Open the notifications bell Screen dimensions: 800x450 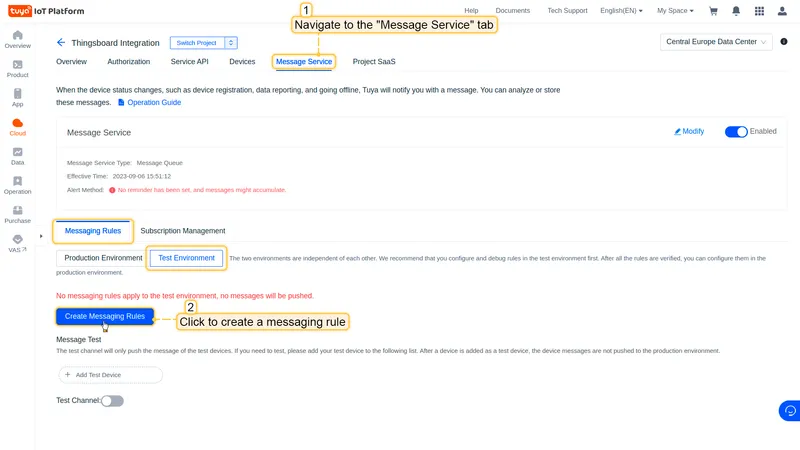click(736, 11)
